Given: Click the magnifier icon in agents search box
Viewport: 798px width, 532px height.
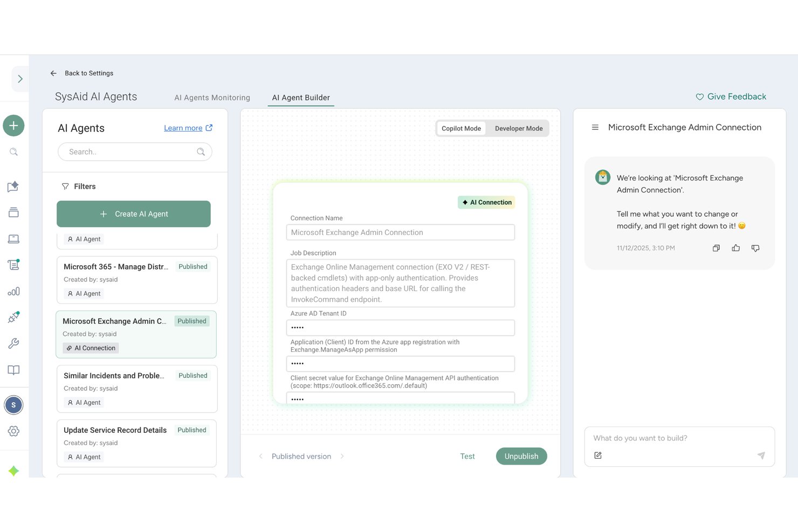Looking at the screenshot, I should (x=201, y=152).
